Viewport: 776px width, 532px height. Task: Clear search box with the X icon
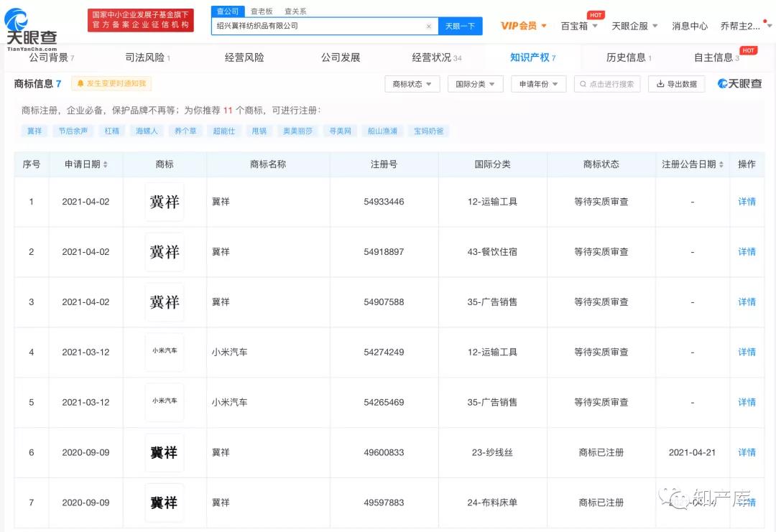pyautogui.click(x=429, y=26)
